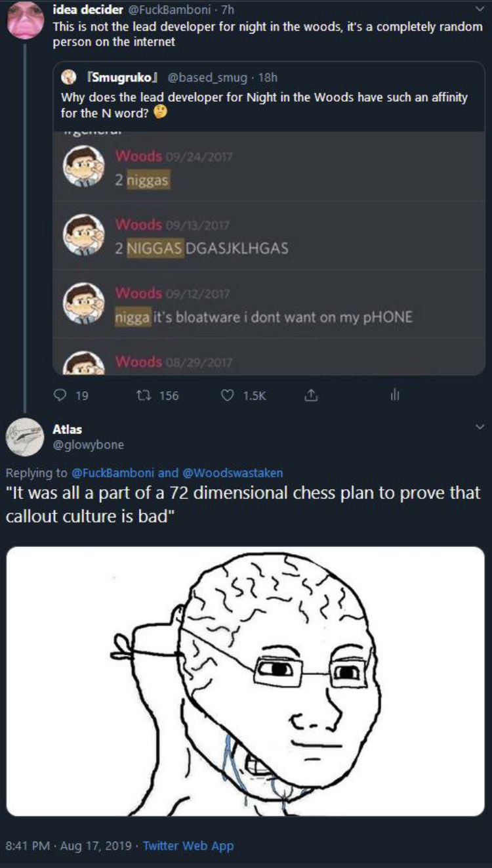
Task: Expand the chevron menu on idea decider's tweet
Action: tap(480, 9)
